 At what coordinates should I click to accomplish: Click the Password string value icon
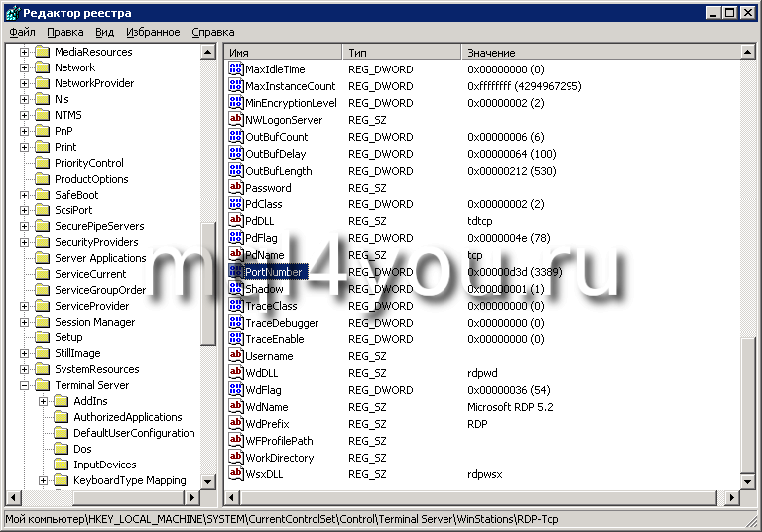point(236,188)
